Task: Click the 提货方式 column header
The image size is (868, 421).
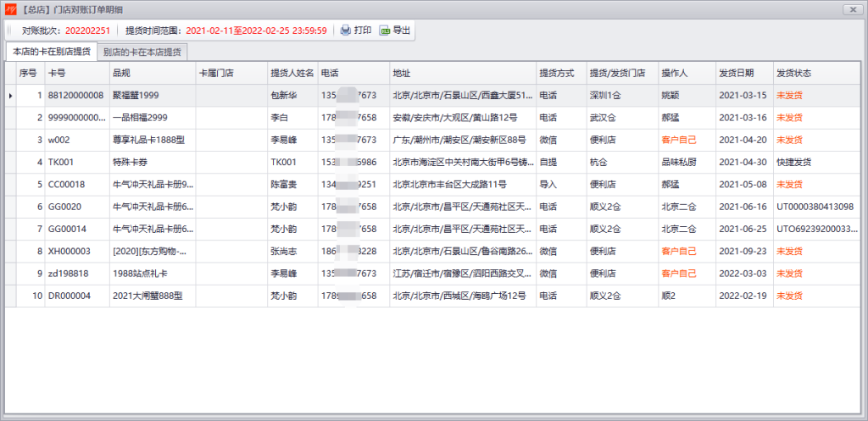Action: click(561, 73)
